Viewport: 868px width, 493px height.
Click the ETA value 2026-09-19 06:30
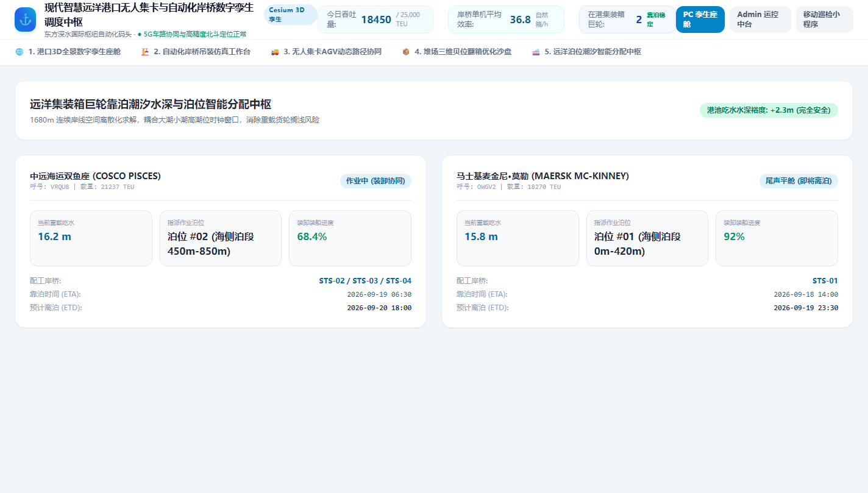pos(379,294)
